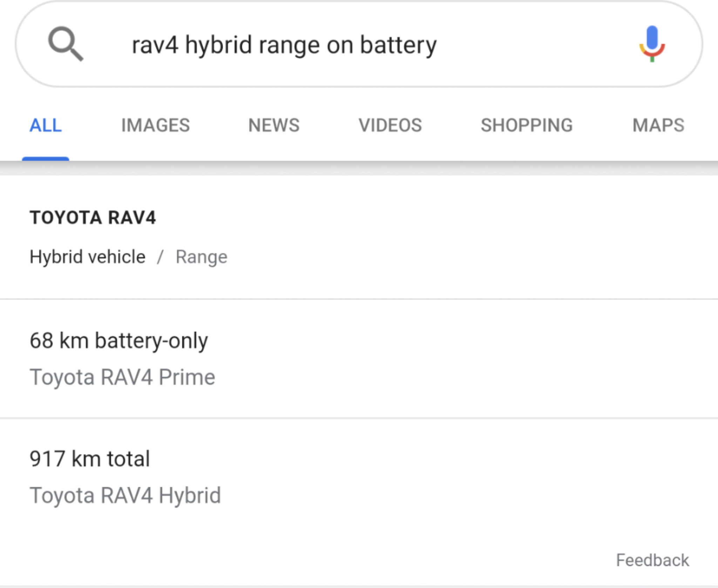This screenshot has height=588, width=718.
Task: Click the slash separator in breadcrumb
Action: [160, 257]
